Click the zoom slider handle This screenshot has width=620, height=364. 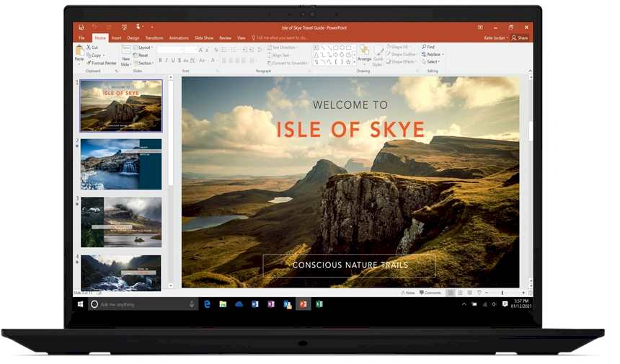click(x=502, y=293)
